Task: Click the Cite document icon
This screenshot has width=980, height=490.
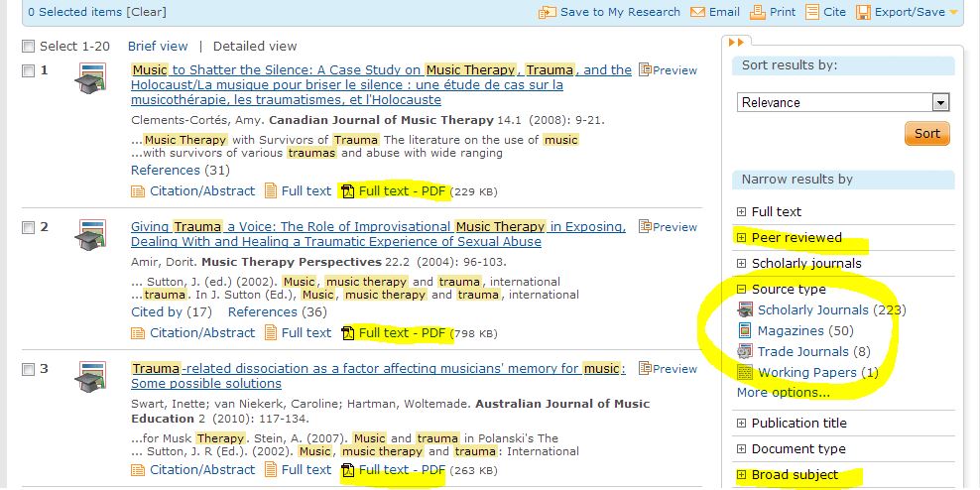Action: [x=812, y=12]
